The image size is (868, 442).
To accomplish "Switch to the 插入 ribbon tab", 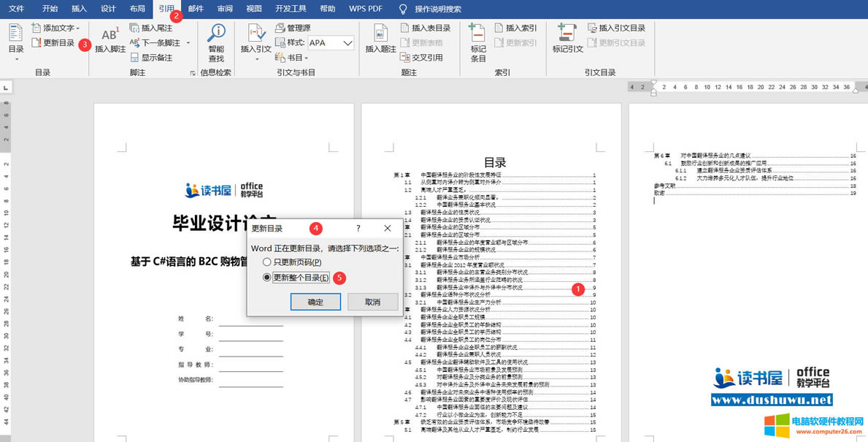I will (x=79, y=9).
